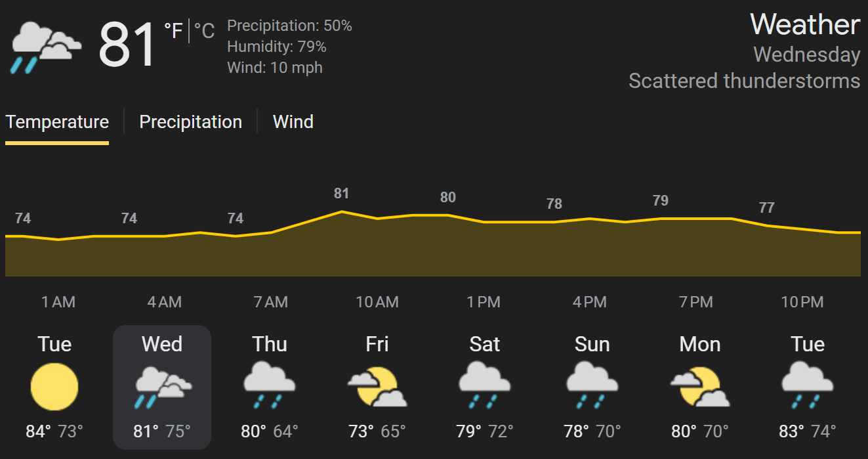
Task: Select the sunny icon for first Tuesday
Action: (54, 387)
